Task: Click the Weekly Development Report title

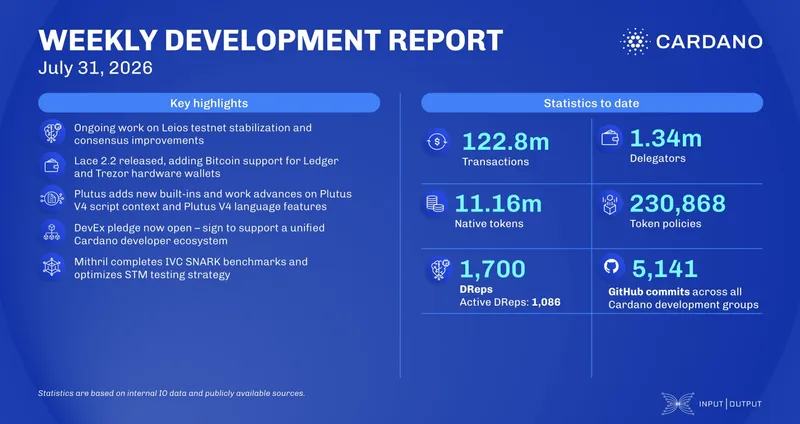Action: pos(270,40)
